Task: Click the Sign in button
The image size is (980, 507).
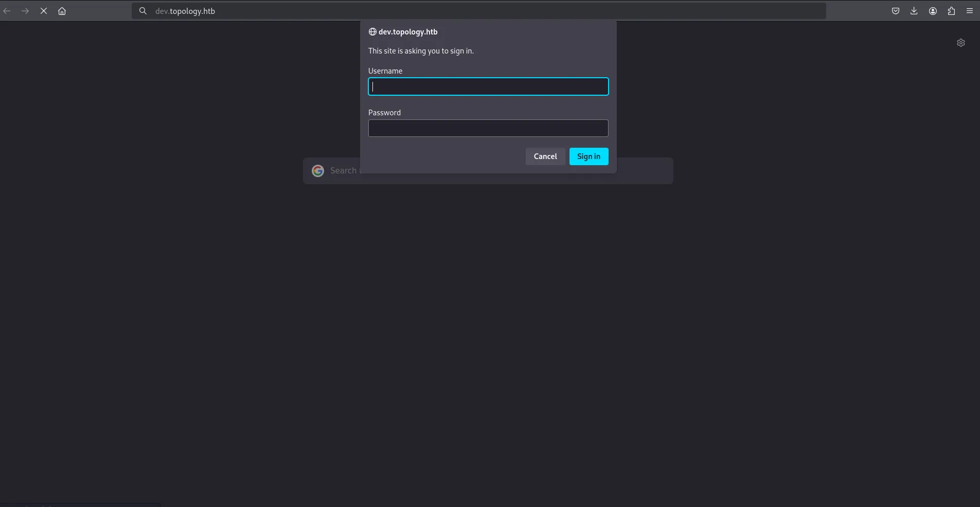Action: tap(589, 156)
